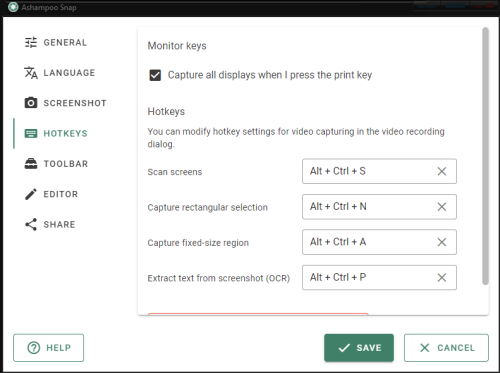Uncheck Capture all displays on print key
Image resolution: width=500 pixels, height=373 pixels.
click(x=155, y=75)
